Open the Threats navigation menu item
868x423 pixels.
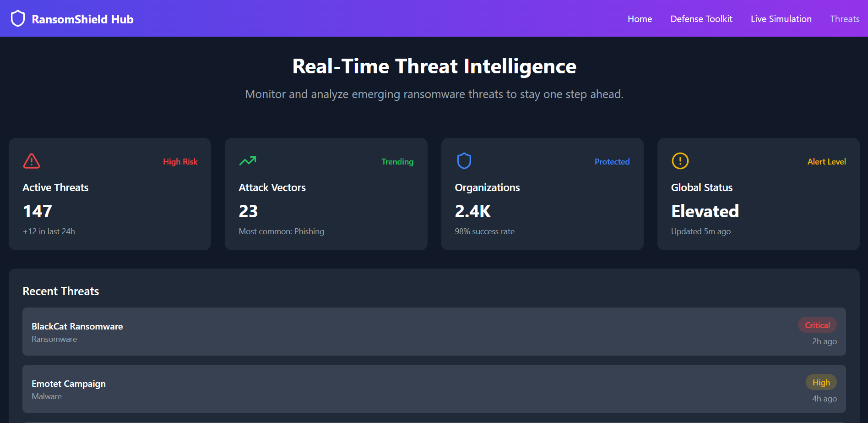tap(845, 19)
